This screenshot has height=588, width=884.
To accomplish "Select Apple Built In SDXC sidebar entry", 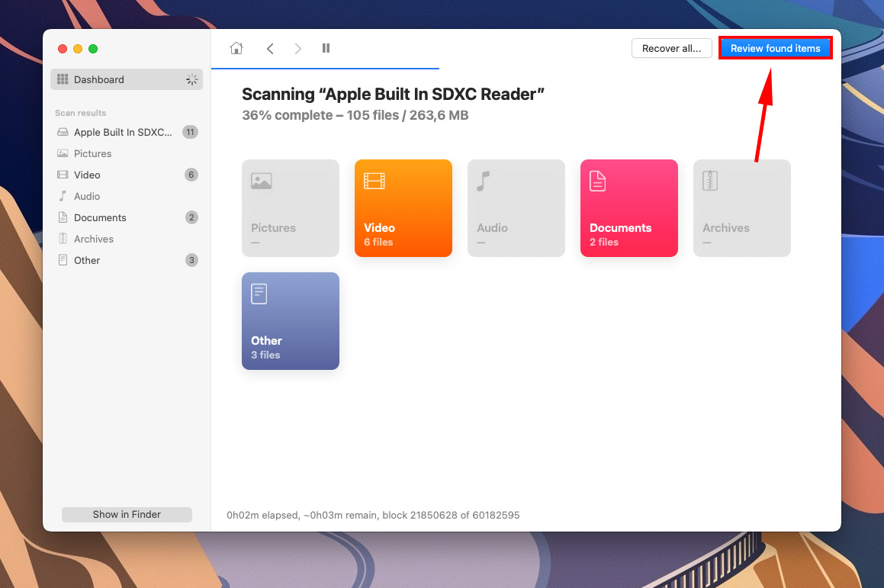I will click(123, 132).
